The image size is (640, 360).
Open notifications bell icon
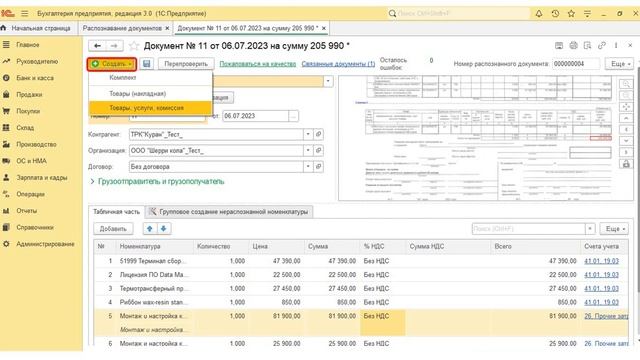(539, 13)
